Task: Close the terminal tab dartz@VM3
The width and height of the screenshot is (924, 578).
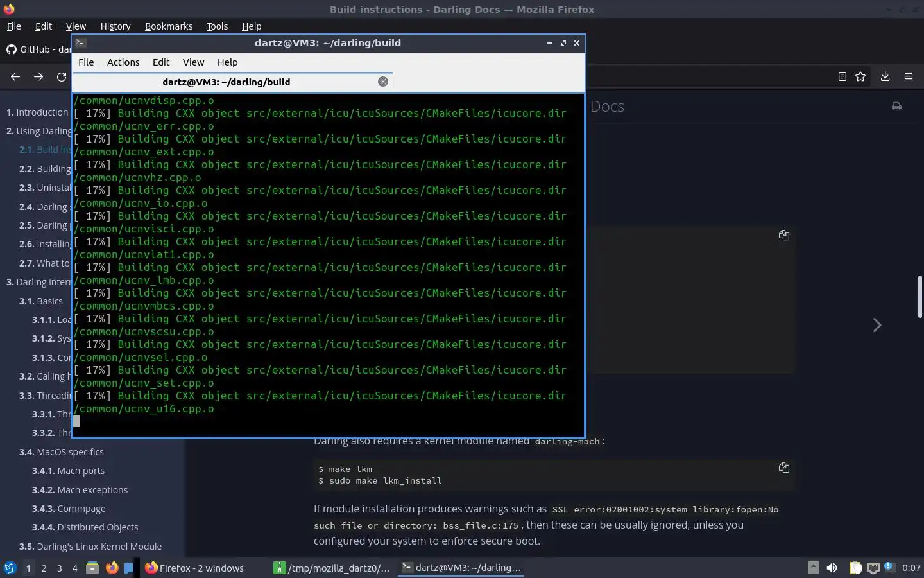Action: [383, 82]
